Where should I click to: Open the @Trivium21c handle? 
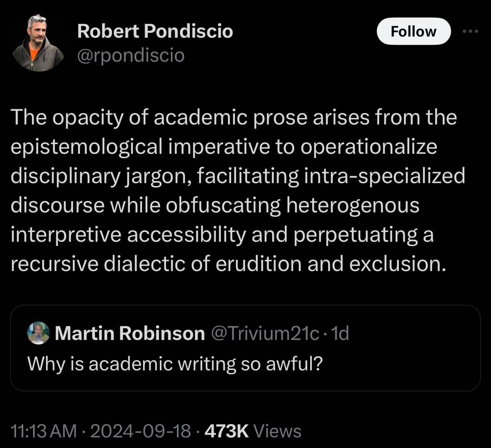pyautogui.click(x=265, y=333)
